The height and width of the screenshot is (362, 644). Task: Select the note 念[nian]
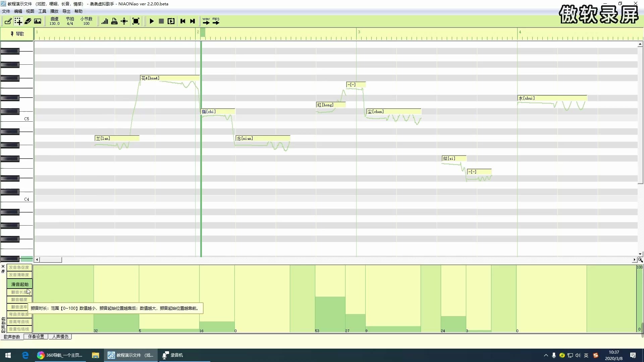click(263, 138)
